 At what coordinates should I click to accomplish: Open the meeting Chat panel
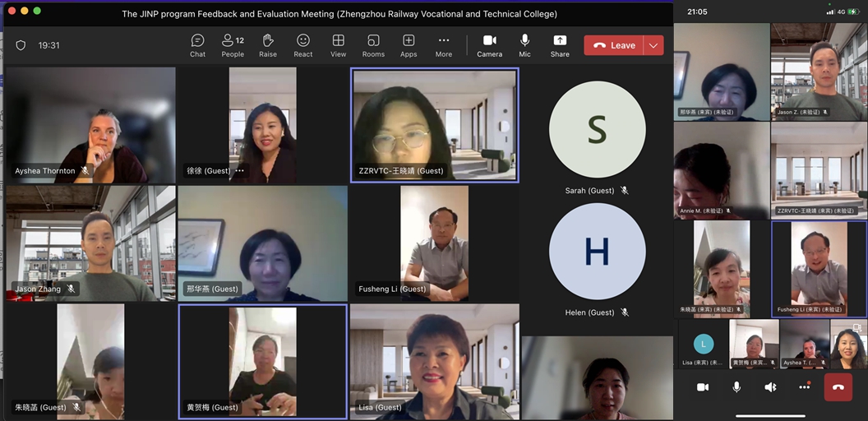(197, 45)
